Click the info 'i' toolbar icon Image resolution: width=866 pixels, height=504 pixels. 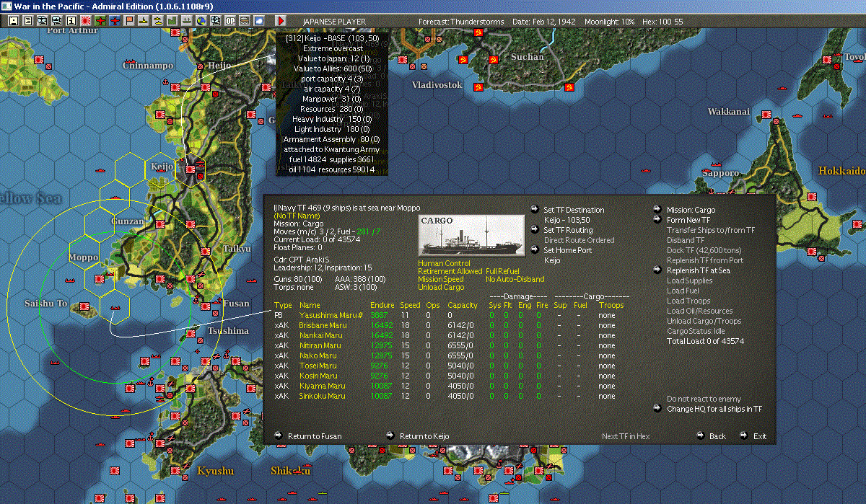[x=71, y=21]
